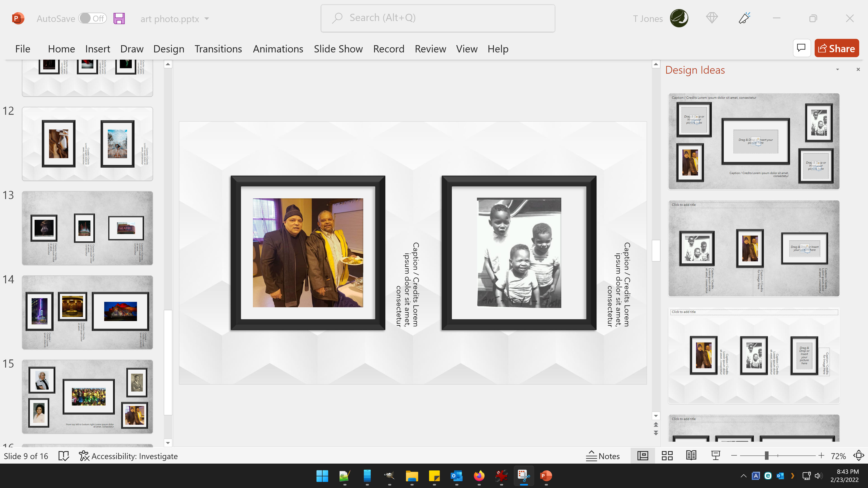Show hidden system tray icons

(x=743, y=476)
